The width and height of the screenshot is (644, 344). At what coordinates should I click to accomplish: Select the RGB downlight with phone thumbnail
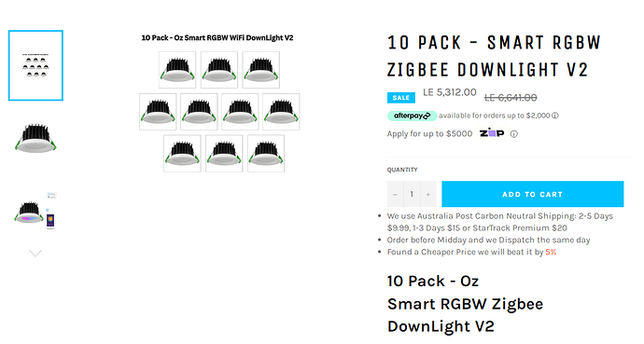coord(35,211)
